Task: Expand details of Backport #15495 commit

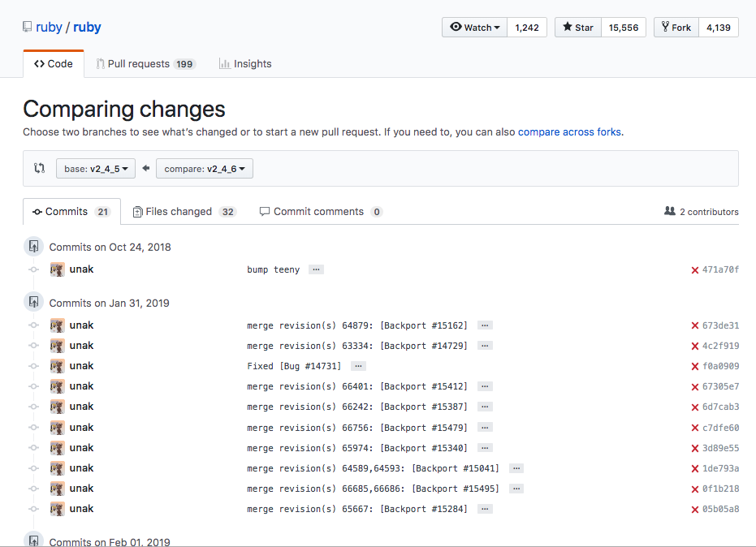Action: tap(516, 489)
